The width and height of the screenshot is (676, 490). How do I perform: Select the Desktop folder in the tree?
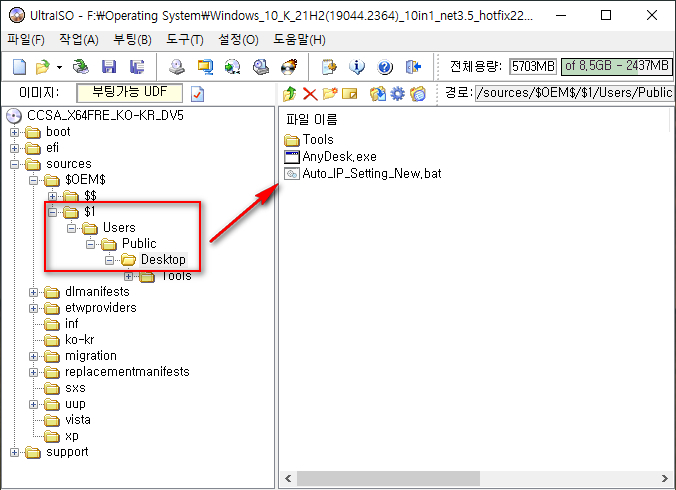pyautogui.click(x=163, y=259)
